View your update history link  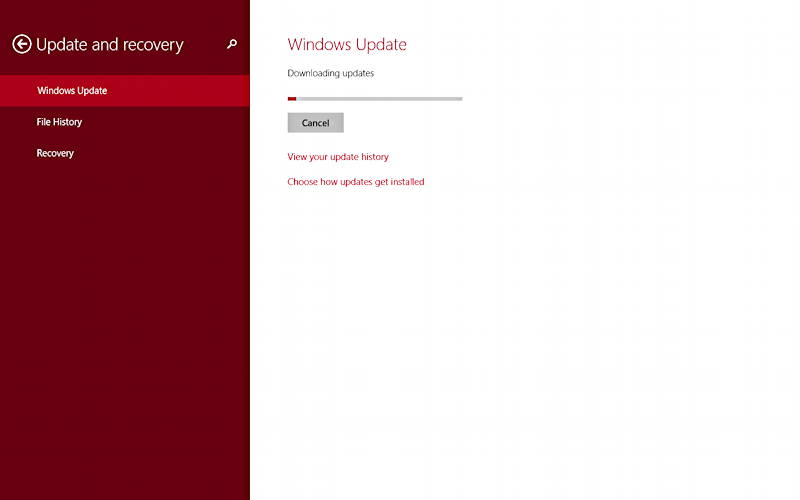pyautogui.click(x=338, y=157)
